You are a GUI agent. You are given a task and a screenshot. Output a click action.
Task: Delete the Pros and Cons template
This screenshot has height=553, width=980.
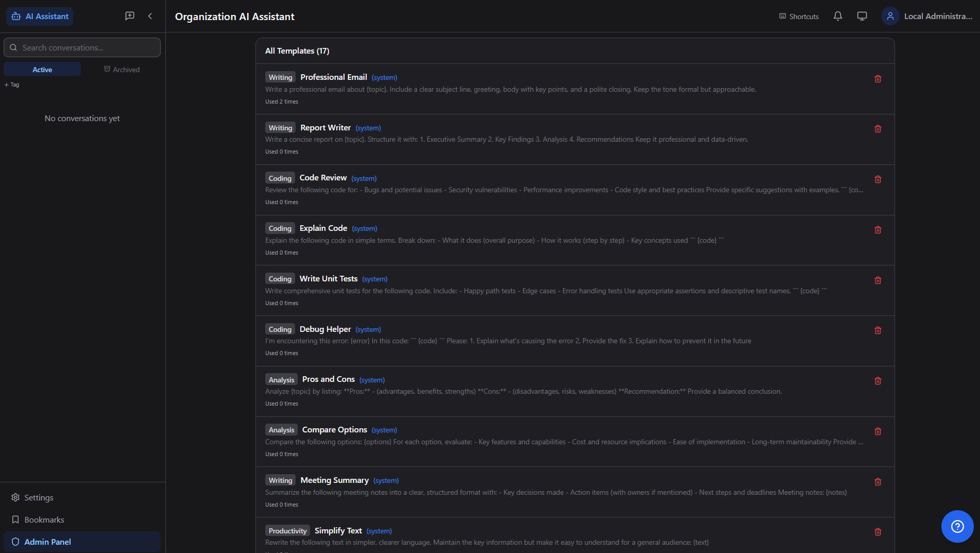tap(878, 381)
